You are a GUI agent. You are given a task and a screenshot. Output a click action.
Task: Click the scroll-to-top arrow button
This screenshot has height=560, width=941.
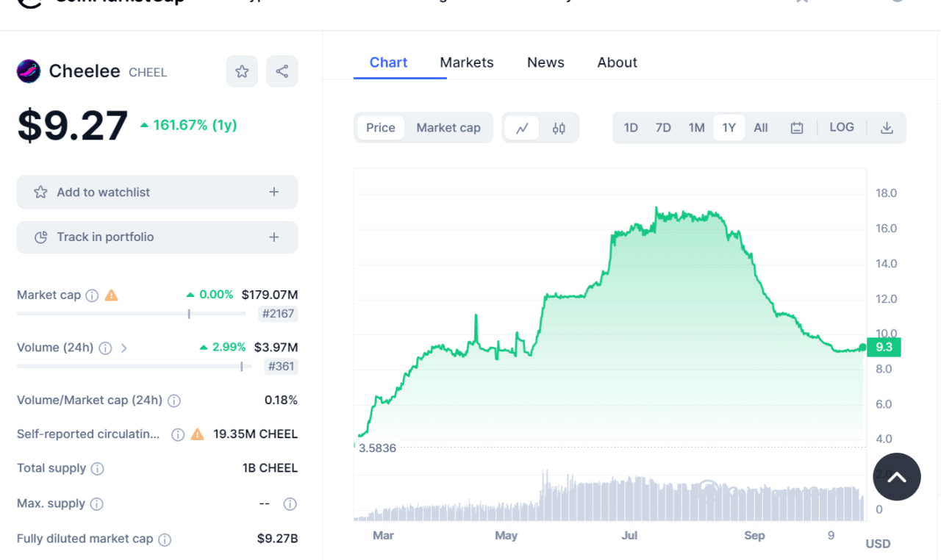pos(897,477)
